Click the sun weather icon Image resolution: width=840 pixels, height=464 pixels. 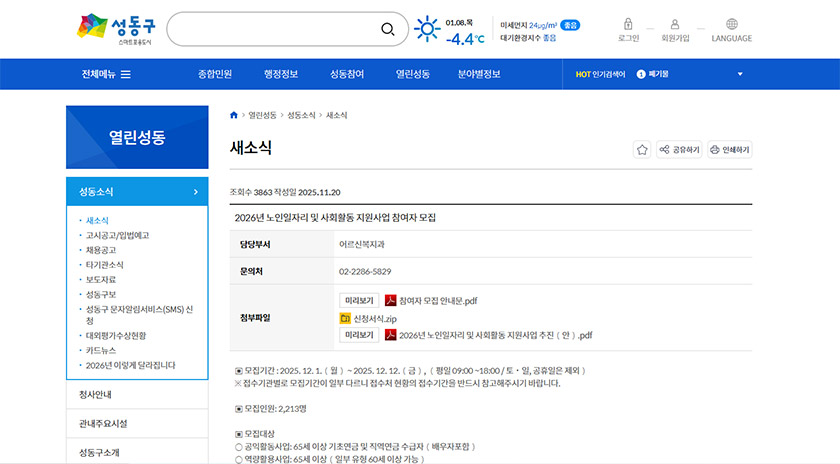pos(426,29)
